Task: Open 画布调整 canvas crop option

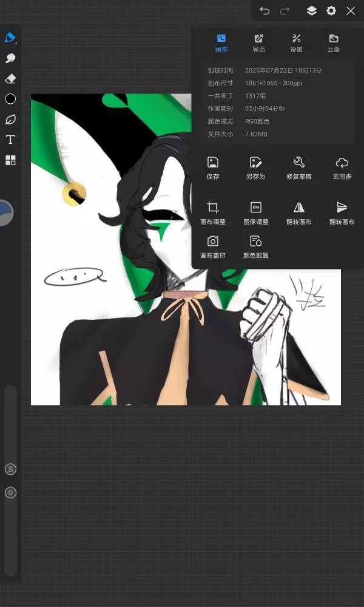Action: tap(213, 213)
